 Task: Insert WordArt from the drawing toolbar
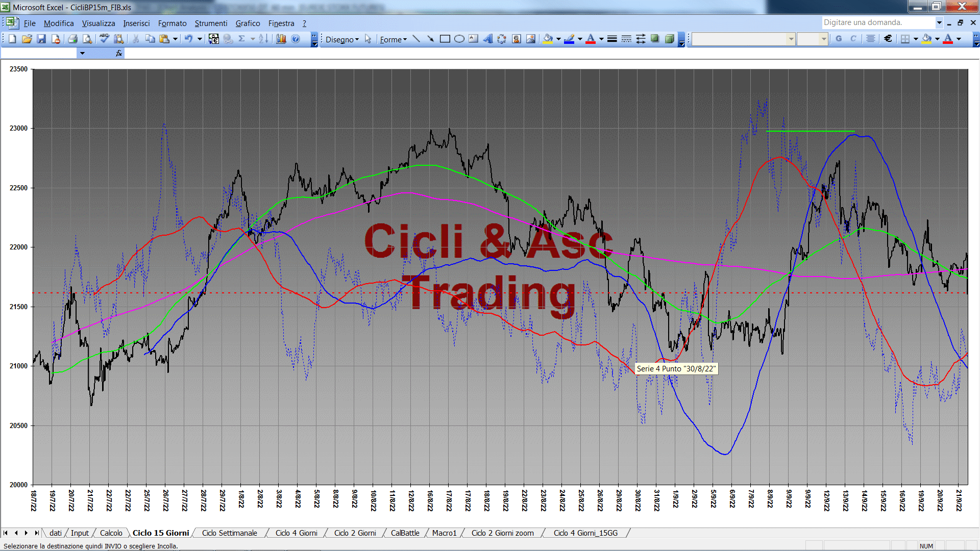click(488, 39)
